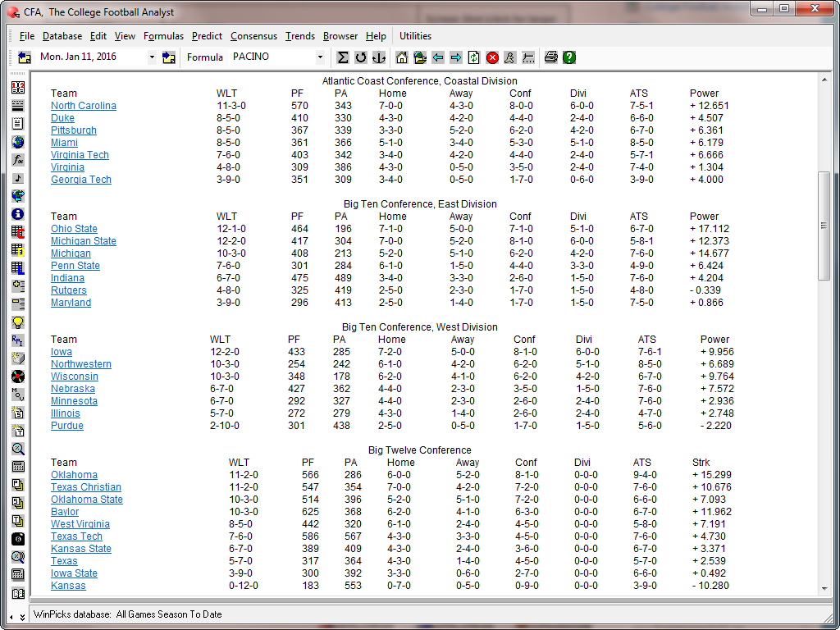840x630 pixels.
Task: Open the File menu
Action: pos(27,36)
